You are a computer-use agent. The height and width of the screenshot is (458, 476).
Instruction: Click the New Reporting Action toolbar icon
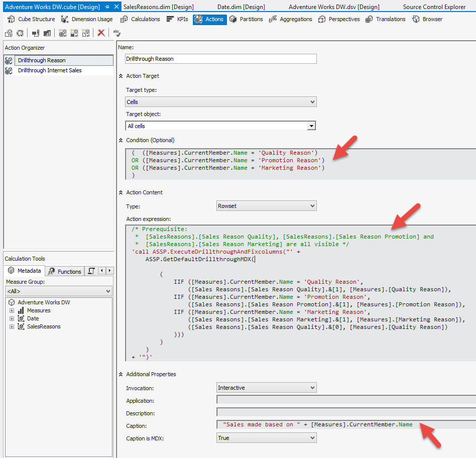(x=86, y=33)
